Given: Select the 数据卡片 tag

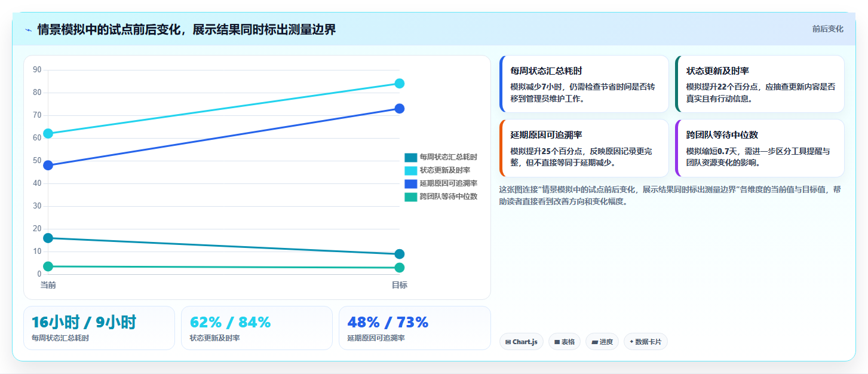Looking at the screenshot, I should point(645,342).
